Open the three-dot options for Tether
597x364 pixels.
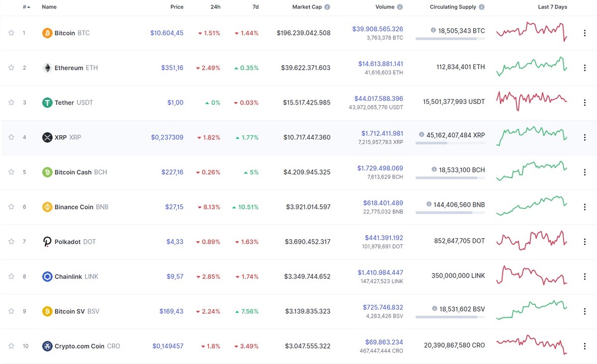click(x=585, y=102)
